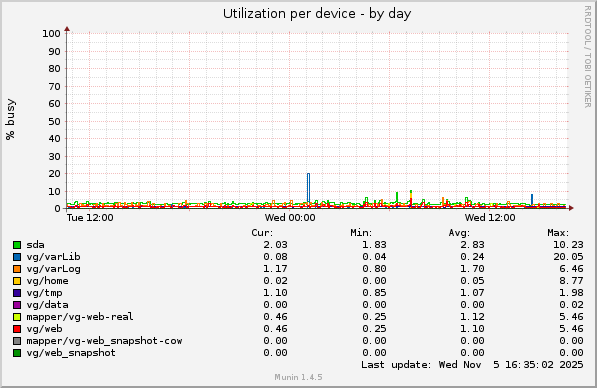Click the Wed 12:00 x-axis label
This screenshot has height=388, width=597.
(x=490, y=218)
